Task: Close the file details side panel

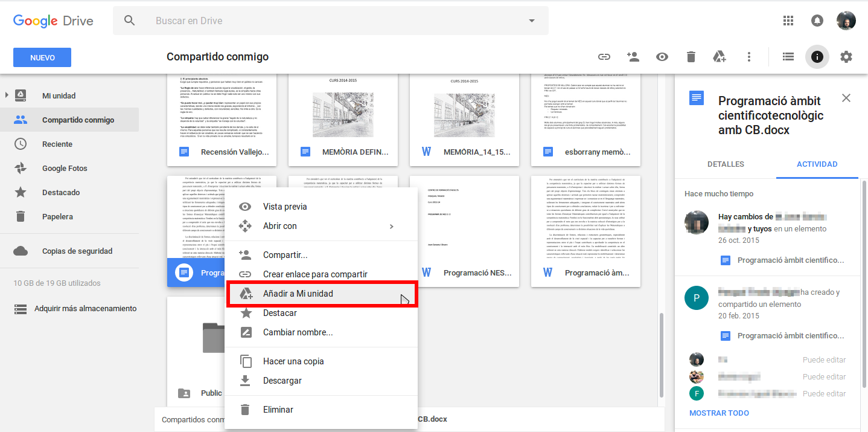Action: pyautogui.click(x=846, y=98)
